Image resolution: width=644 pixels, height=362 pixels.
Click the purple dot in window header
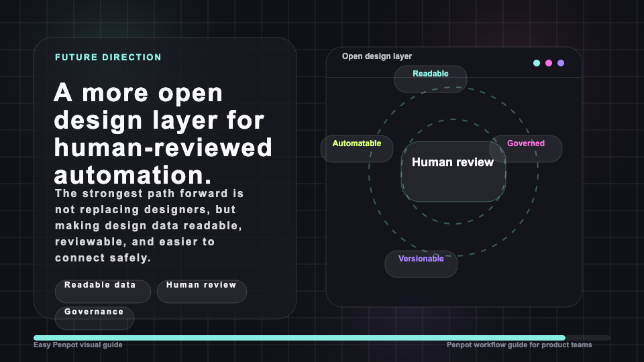(561, 63)
